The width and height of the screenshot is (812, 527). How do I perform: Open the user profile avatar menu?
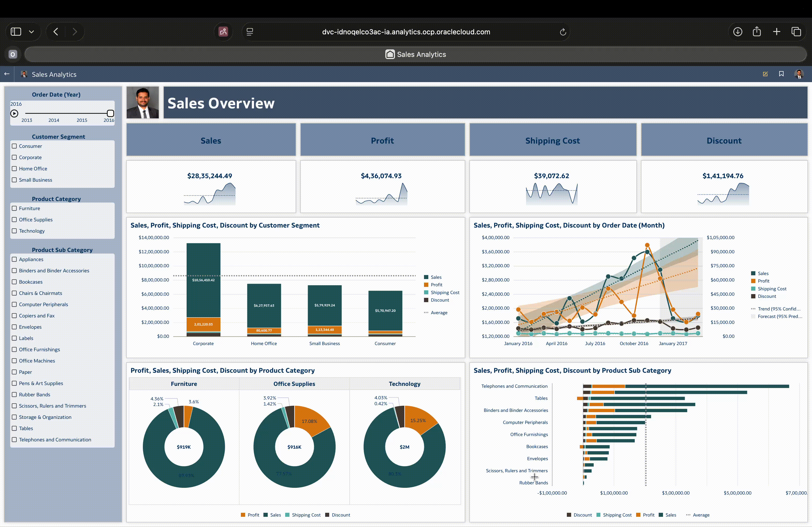[x=799, y=74]
